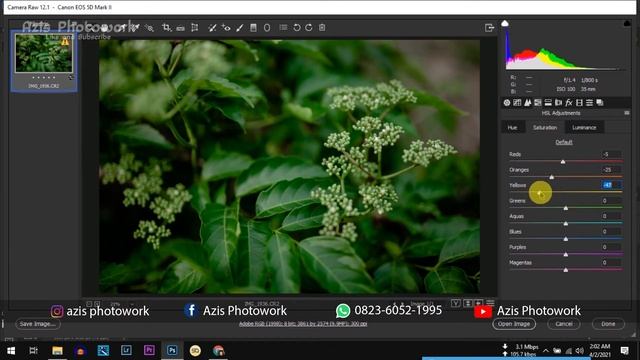Switch to the Luminance tab

(584, 127)
